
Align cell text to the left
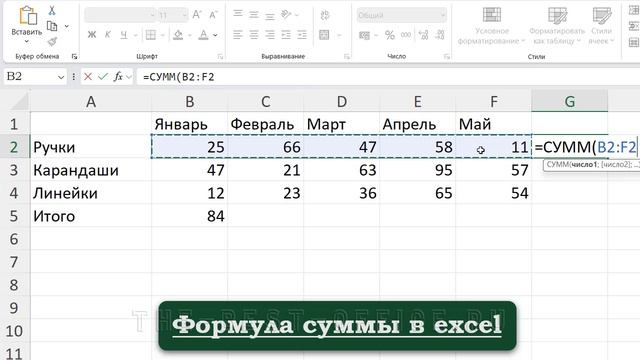point(238,35)
